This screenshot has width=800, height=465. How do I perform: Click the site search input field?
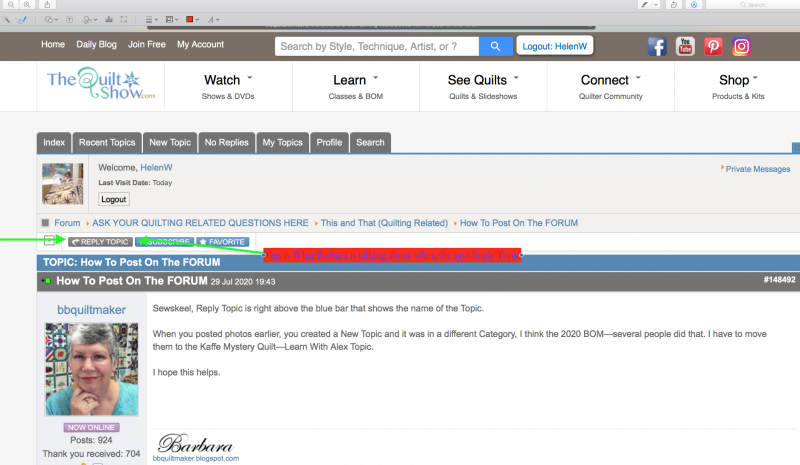click(378, 46)
